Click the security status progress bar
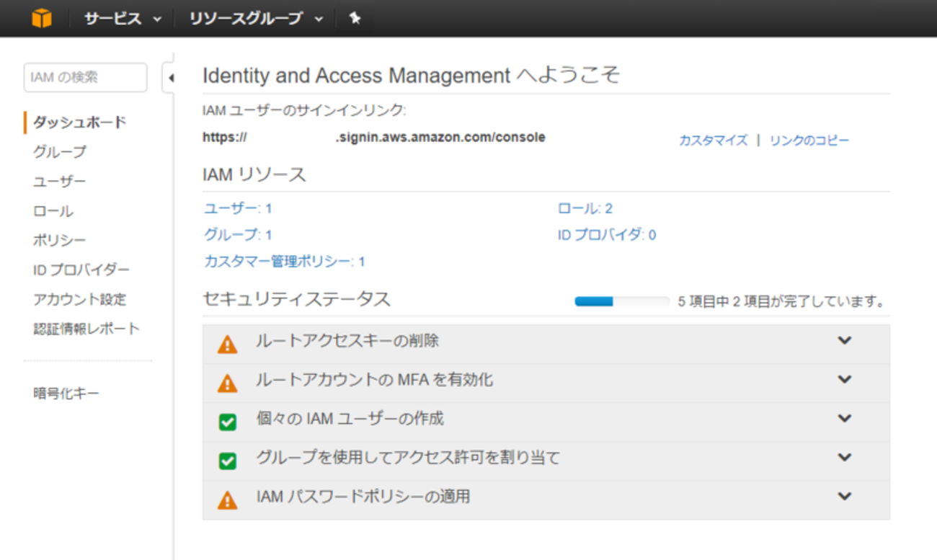Screen dimensions: 937x560 (621, 302)
